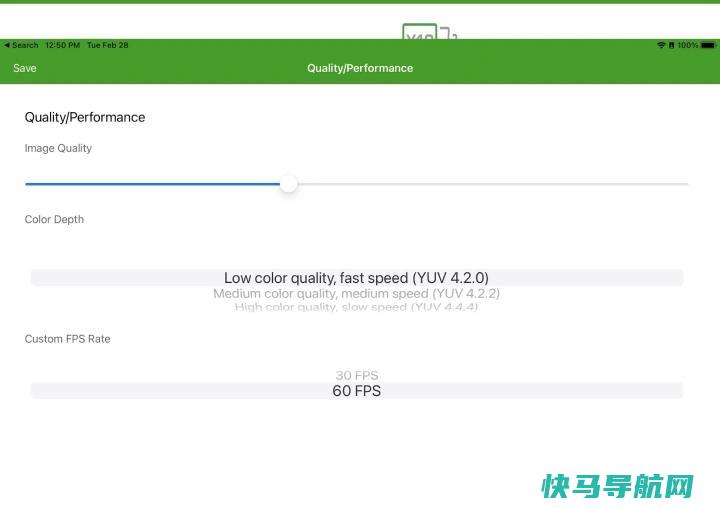Click the orientation lock status icon

671,45
